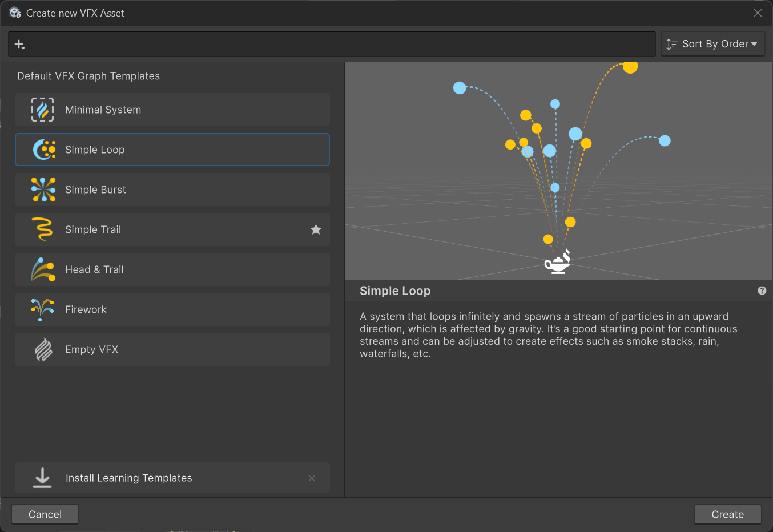Click the Head & Trail icon
Viewport: 773px width, 532px height.
pyautogui.click(x=43, y=269)
